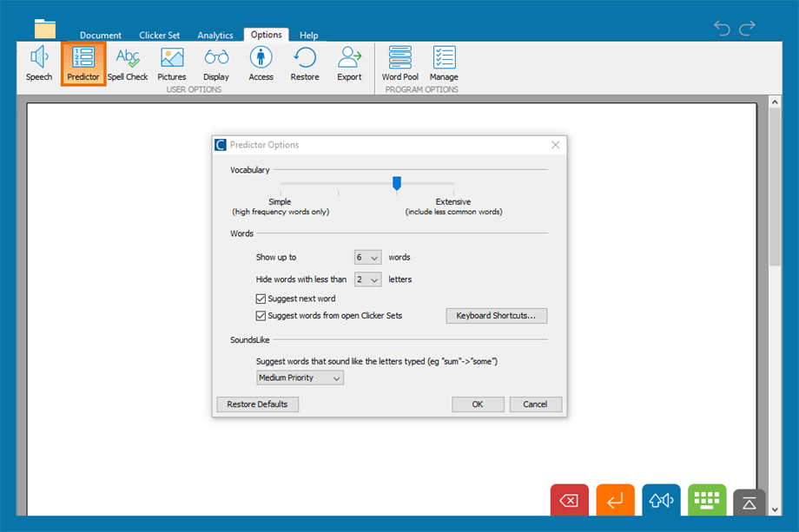Click the green keyboard icon at bottom
Image resolution: width=799 pixels, height=532 pixels.
tap(706, 500)
